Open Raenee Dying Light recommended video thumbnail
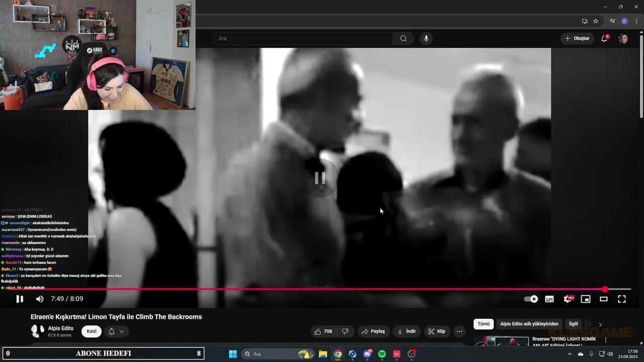The image size is (644, 362). [501, 341]
